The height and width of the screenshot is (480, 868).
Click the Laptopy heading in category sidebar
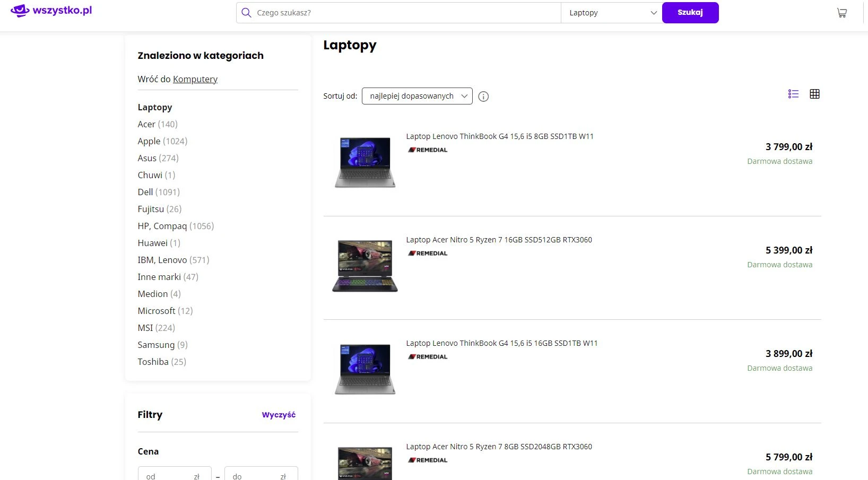(155, 107)
